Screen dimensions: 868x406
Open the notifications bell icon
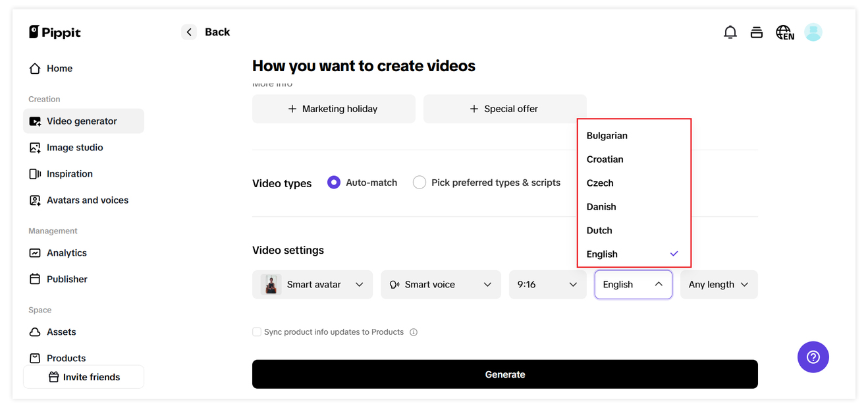[730, 32]
